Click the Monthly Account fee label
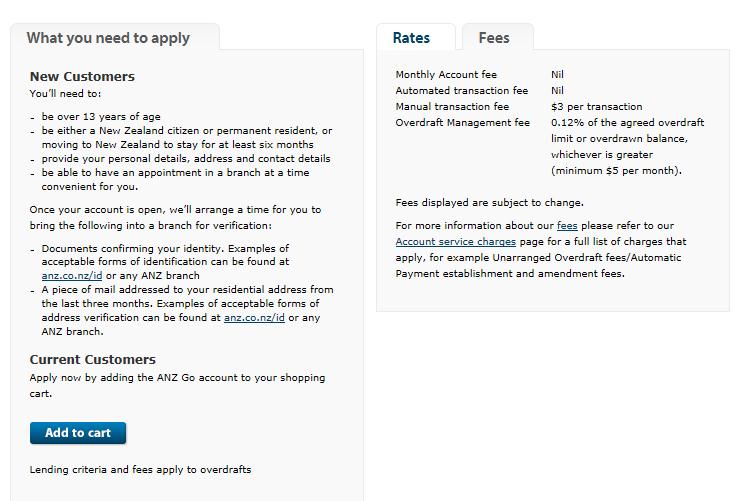 click(446, 75)
